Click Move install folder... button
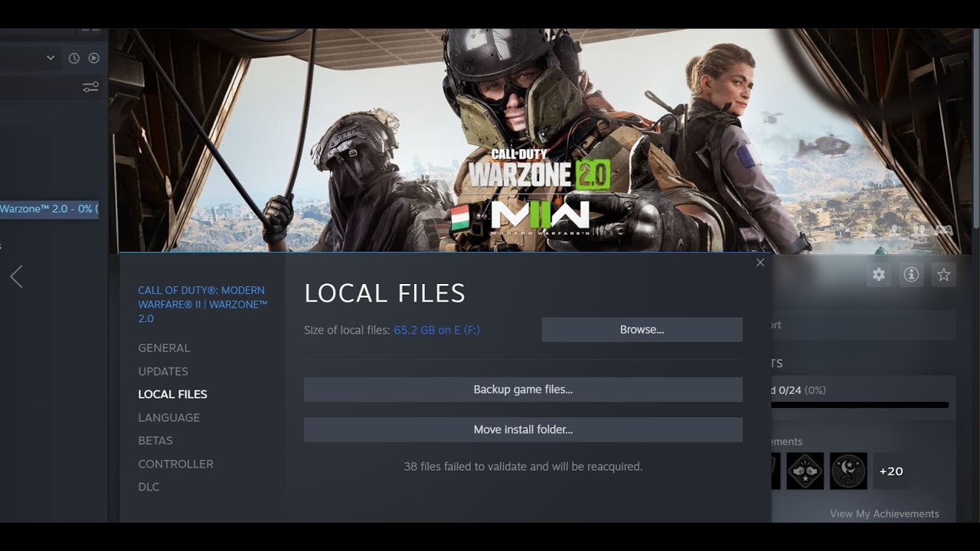 click(523, 429)
